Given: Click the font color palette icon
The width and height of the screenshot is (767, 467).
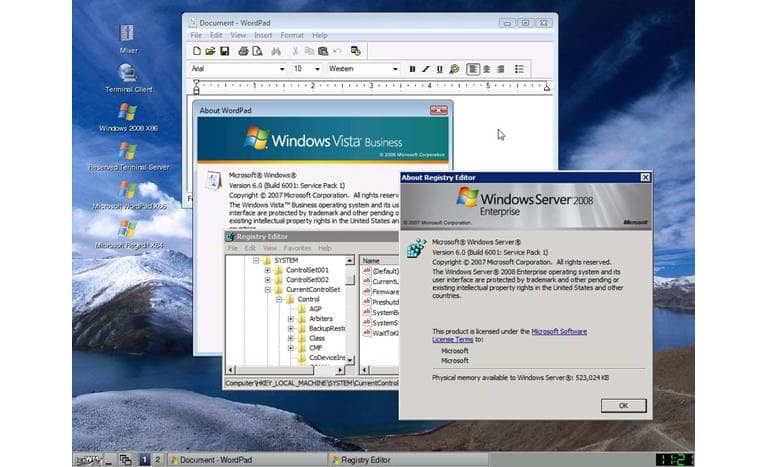Looking at the screenshot, I should pyautogui.click(x=454, y=69).
